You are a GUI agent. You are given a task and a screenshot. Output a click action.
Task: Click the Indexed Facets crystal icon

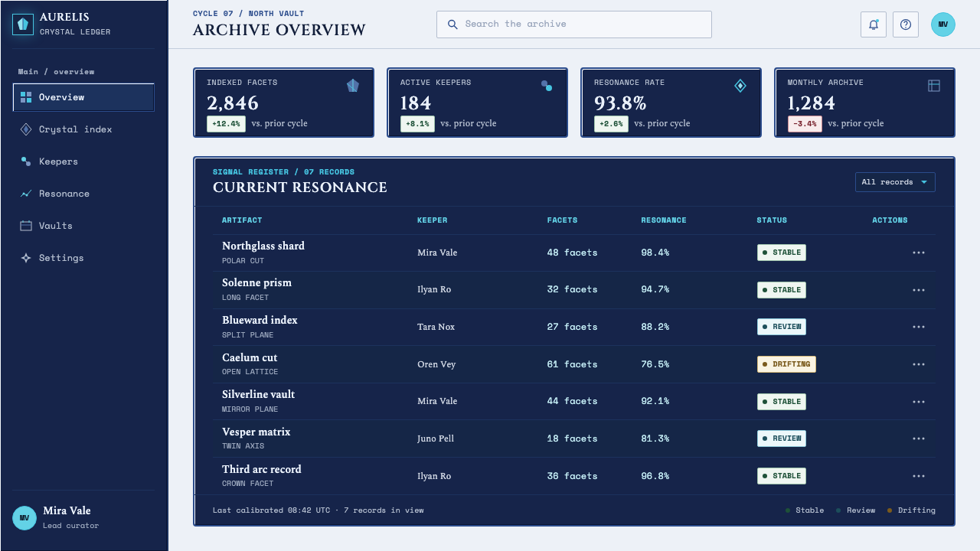tap(353, 86)
